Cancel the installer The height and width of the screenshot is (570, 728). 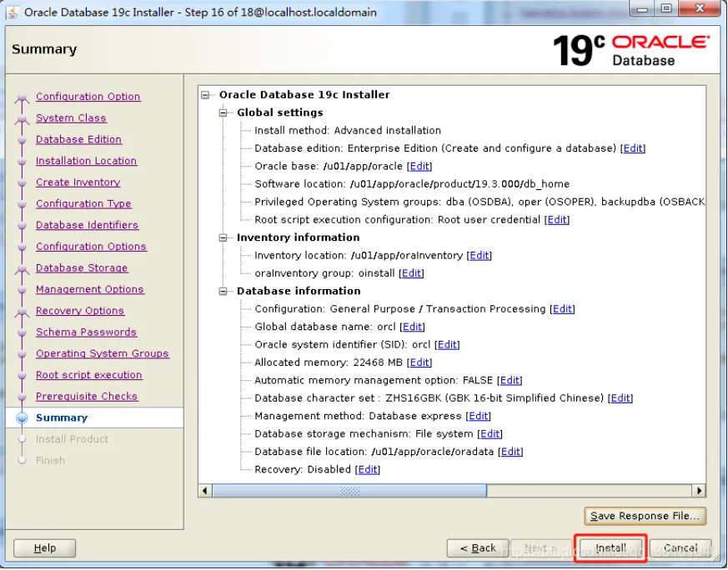point(680,548)
